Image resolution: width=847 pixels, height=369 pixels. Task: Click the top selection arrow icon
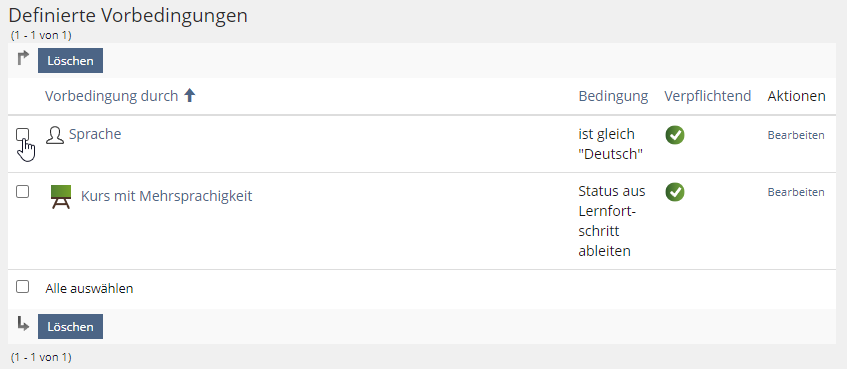pos(23,58)
